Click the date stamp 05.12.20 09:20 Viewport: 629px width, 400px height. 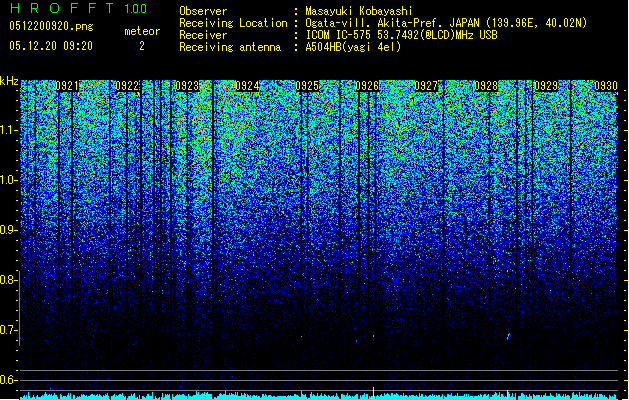pos(51,46)
